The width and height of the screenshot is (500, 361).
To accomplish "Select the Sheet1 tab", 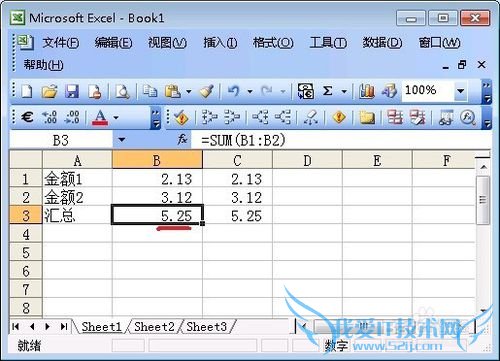I will [101, 327].
